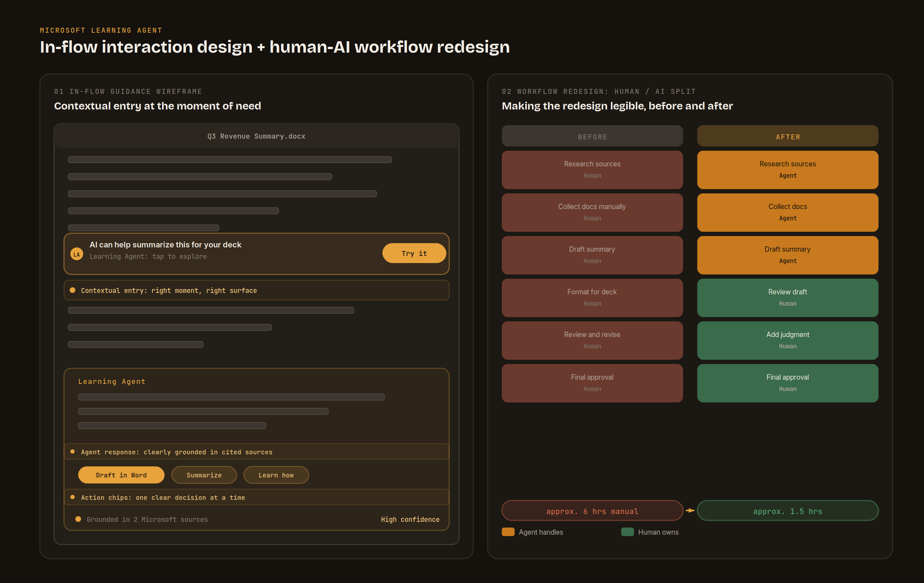
Task: Click the 02 WORKFLOW REDESIGN section label
Action: tap(598, 91)
